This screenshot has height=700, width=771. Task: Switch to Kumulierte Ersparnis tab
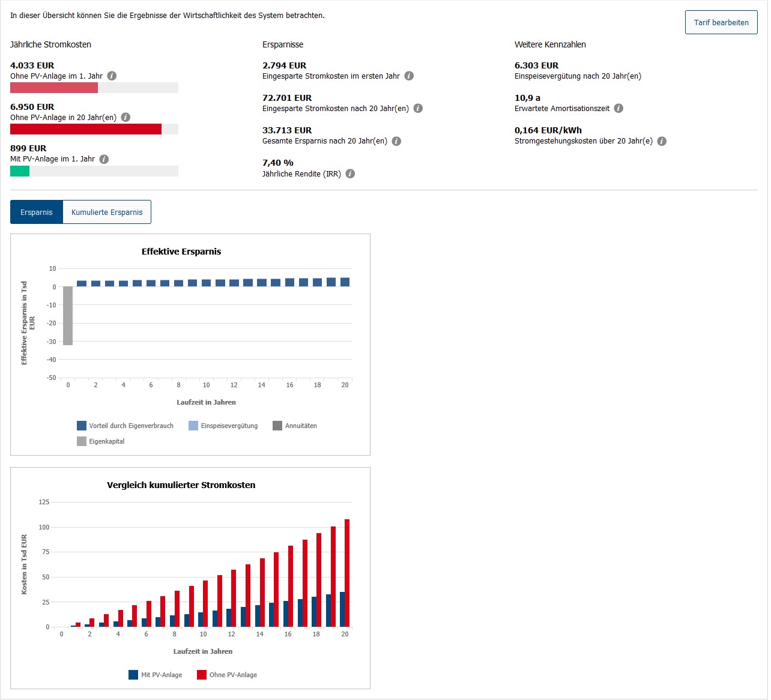[x=107, y=212]
